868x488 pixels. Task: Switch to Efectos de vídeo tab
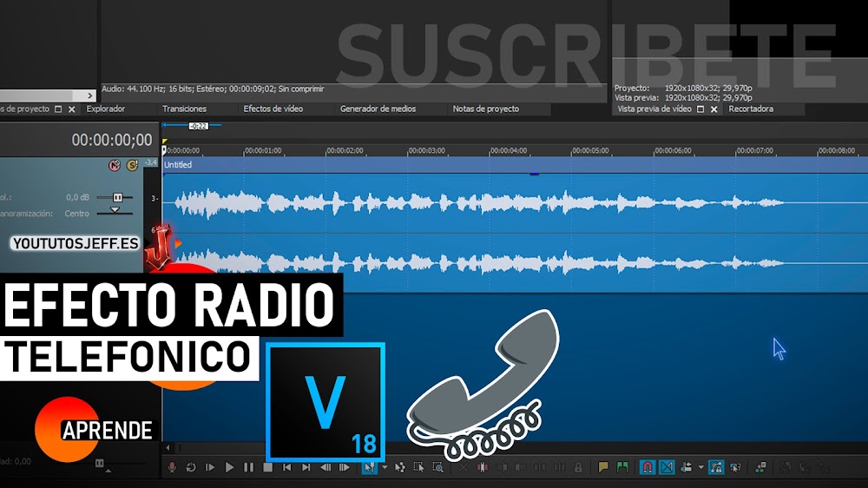pyautogui.click(x=273, y=109)
